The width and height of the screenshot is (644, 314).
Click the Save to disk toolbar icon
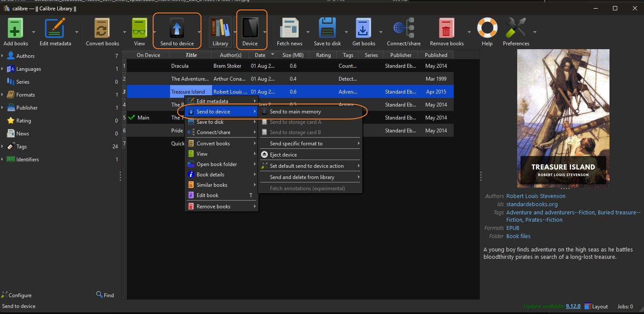(x=327, y=28)
